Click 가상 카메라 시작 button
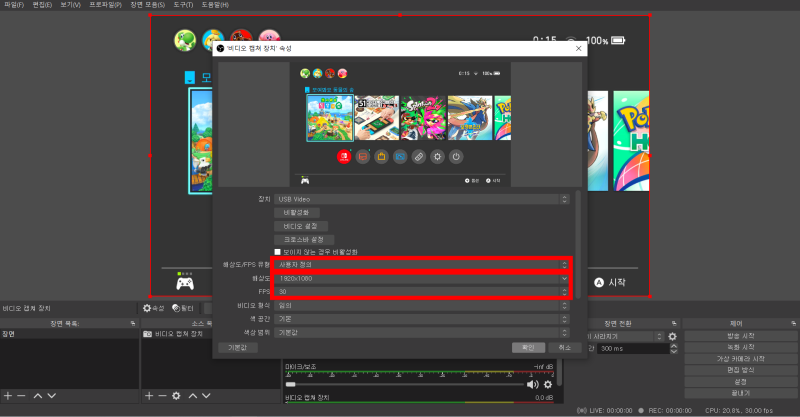The image size is (800, 417). pos(741,359)
